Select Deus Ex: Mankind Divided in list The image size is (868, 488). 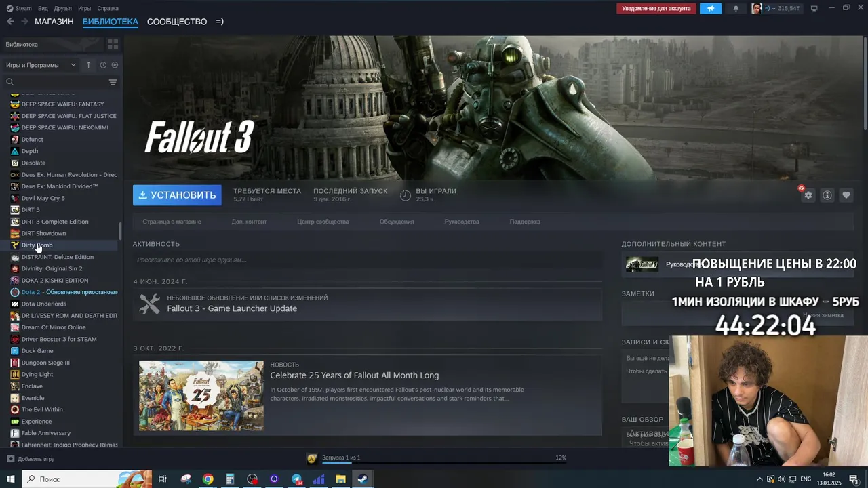point(61,186)
